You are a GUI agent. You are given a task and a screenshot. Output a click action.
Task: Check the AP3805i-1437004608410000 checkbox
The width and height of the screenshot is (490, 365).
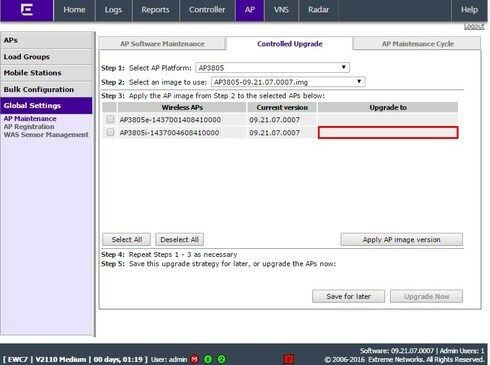(x=110, y=132)
